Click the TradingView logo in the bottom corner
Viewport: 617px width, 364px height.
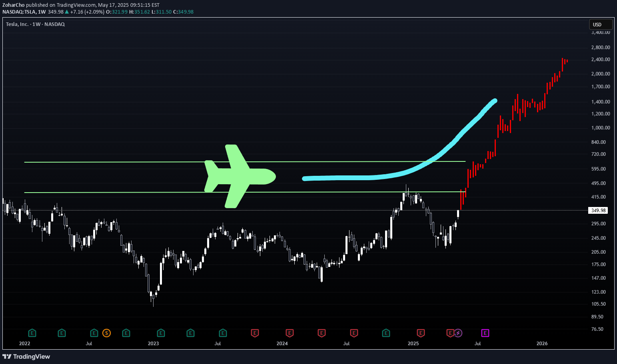pos(26,356)
